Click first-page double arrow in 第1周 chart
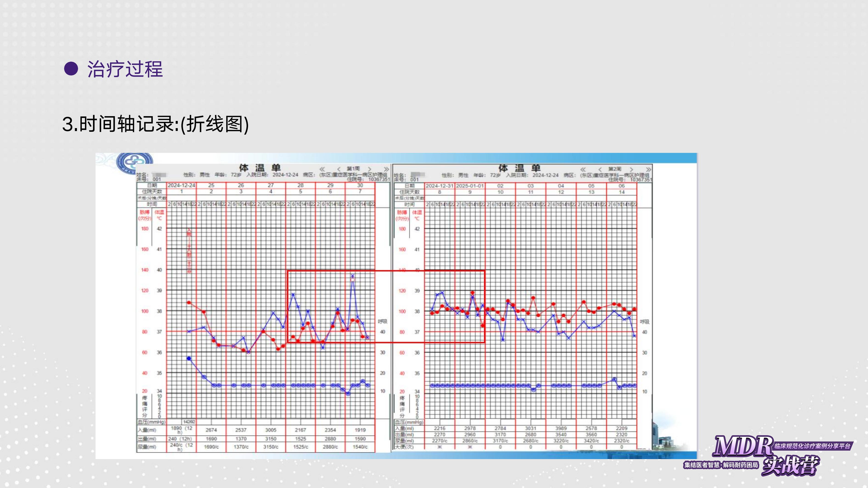This screenshot has width=868, height=488. (322, 169)
